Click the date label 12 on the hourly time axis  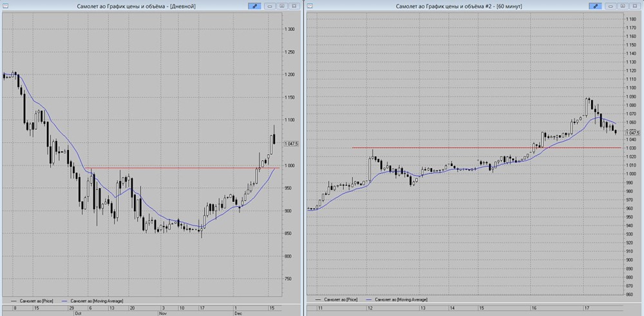(x=370, y=308)
